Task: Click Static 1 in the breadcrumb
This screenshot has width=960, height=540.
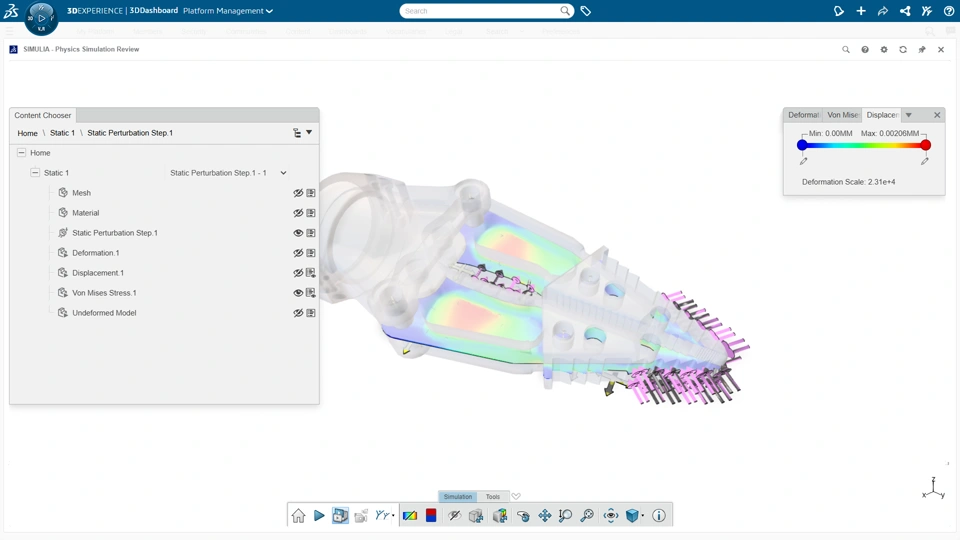Action: [x=62, y=133]
